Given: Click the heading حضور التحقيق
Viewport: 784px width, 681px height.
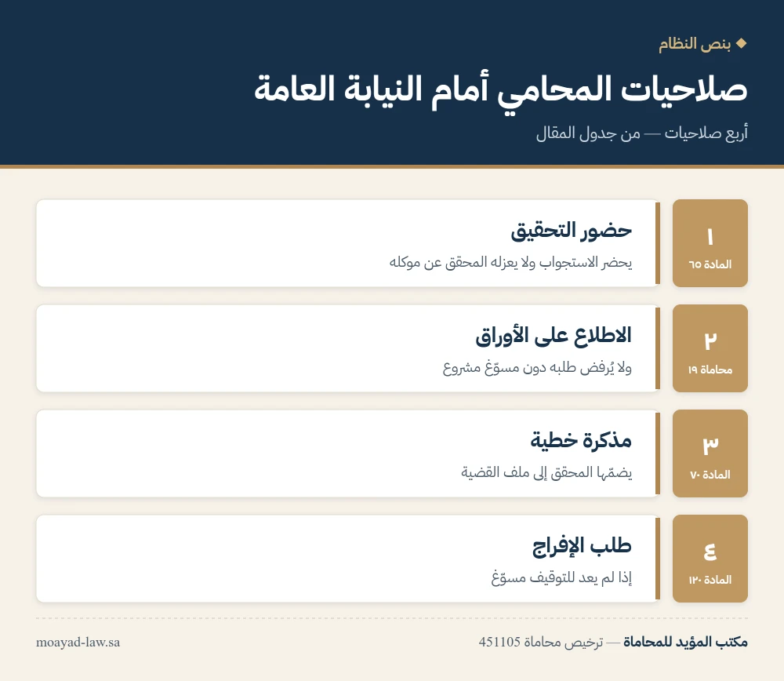Looking at the screenshot, I should [x=571, y=231].
